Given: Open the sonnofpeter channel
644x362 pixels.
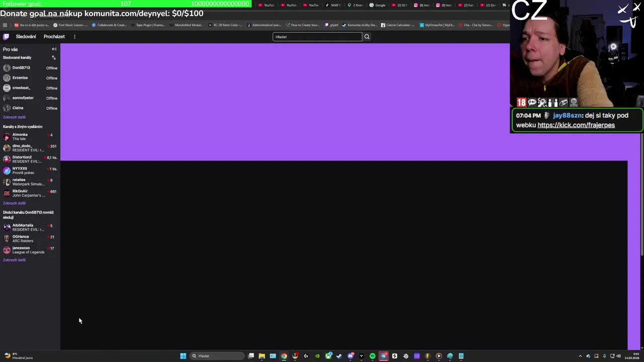Looking at the screenshot, I should tap(30, 98).
